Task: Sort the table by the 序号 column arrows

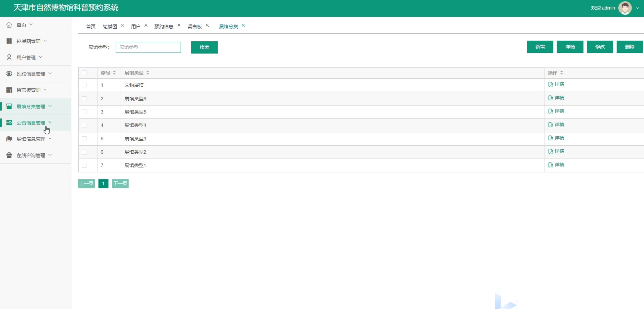Action: [x=114, y=73]
